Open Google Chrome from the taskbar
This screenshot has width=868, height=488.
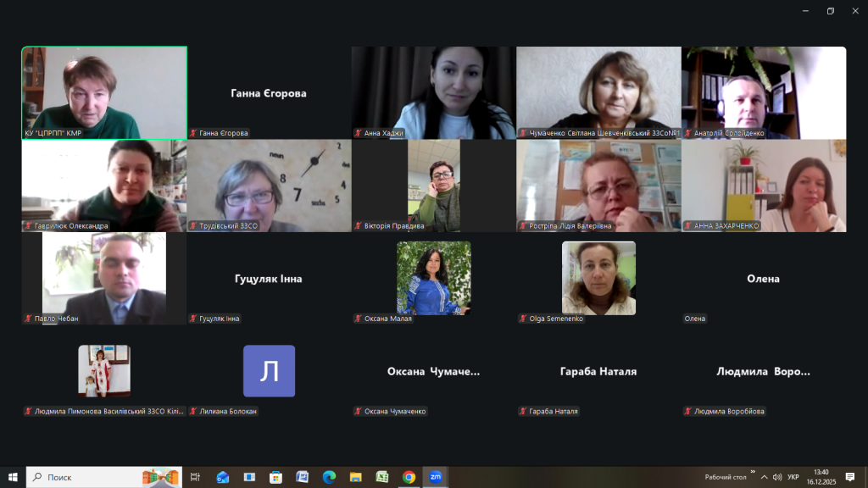[409, 477]
